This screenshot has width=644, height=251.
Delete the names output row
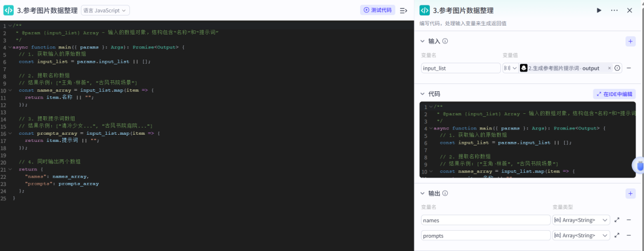point(629,220)
